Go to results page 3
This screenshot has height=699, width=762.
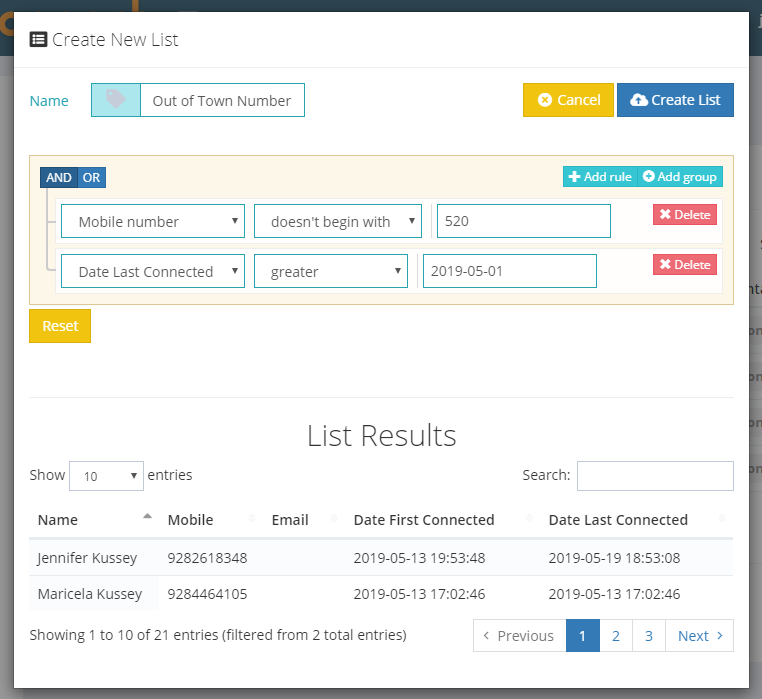click(x=649, y=635)
